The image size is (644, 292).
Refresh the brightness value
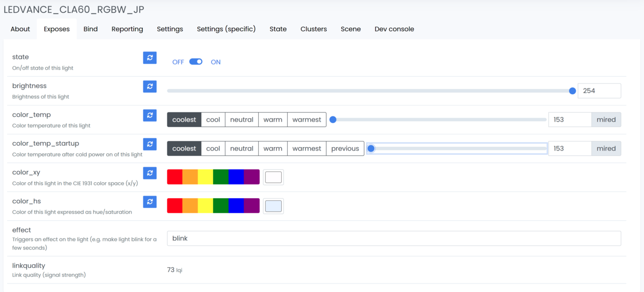point(150,86)
